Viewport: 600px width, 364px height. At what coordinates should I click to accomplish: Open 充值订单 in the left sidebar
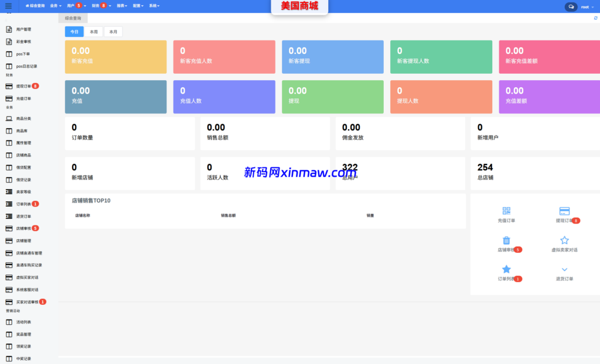(23, 99)
